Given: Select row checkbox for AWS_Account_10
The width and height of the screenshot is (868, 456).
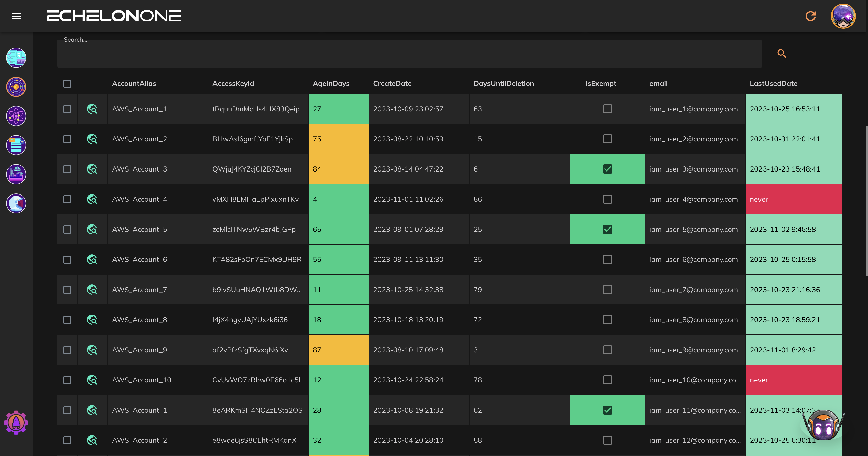Looking at the screenshot, I should coord(67,380).
